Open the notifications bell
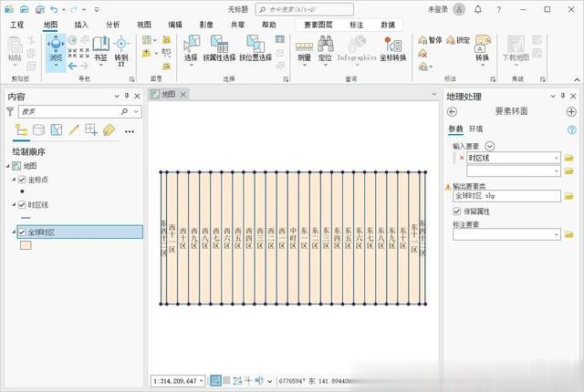The height and width of the screenshot is (392, 584). (x=478, y=10)
